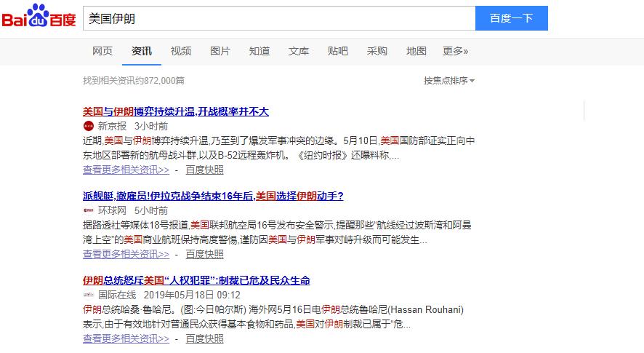Image resolution: width=644 pixels, height=353 pixels.
Task: Open article 美国与伊朗博弈持续升温
Action: tap(176, 111)
